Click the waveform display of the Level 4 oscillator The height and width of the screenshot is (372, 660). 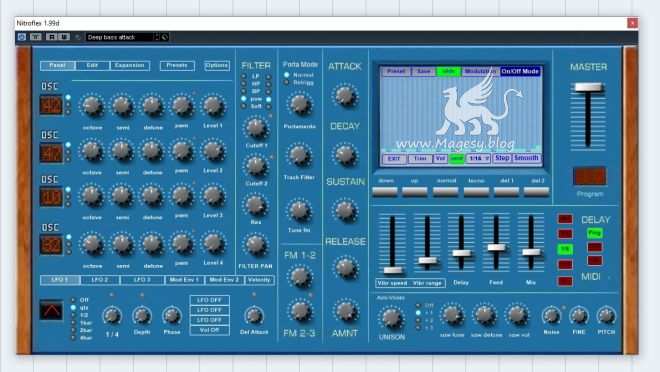(51, 245)
